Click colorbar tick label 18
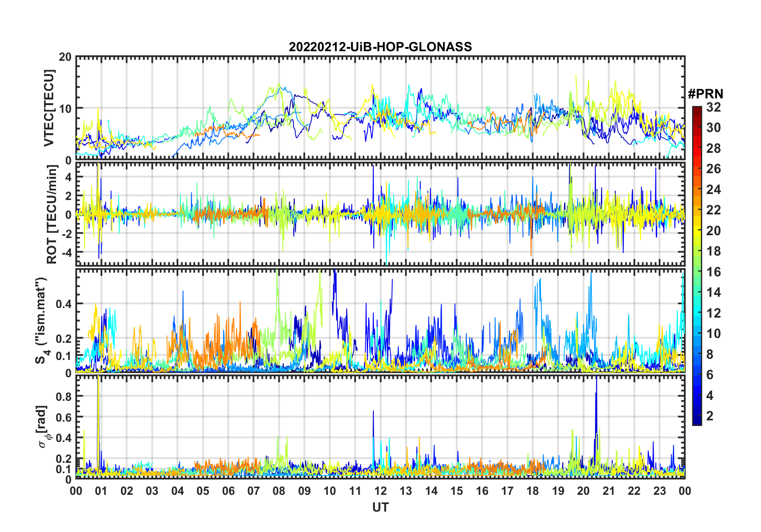Screen dimensions: 761x532 click(713, 251)
